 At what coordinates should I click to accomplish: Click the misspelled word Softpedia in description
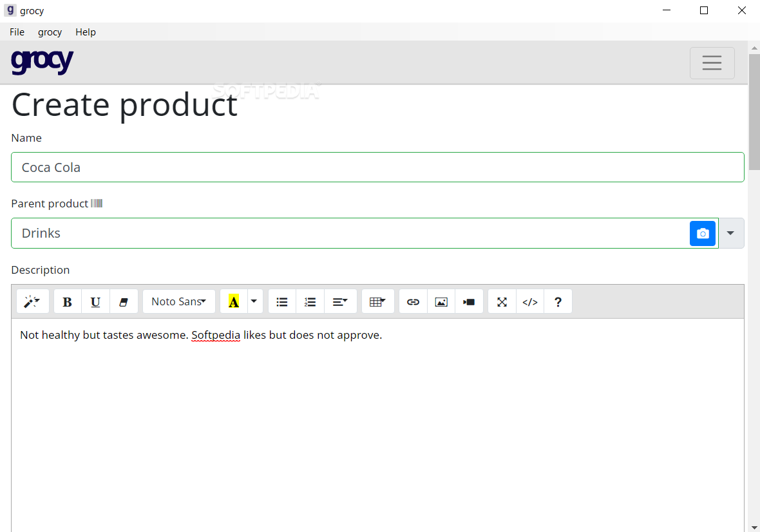pyautogui.click(x=216, y=335)
